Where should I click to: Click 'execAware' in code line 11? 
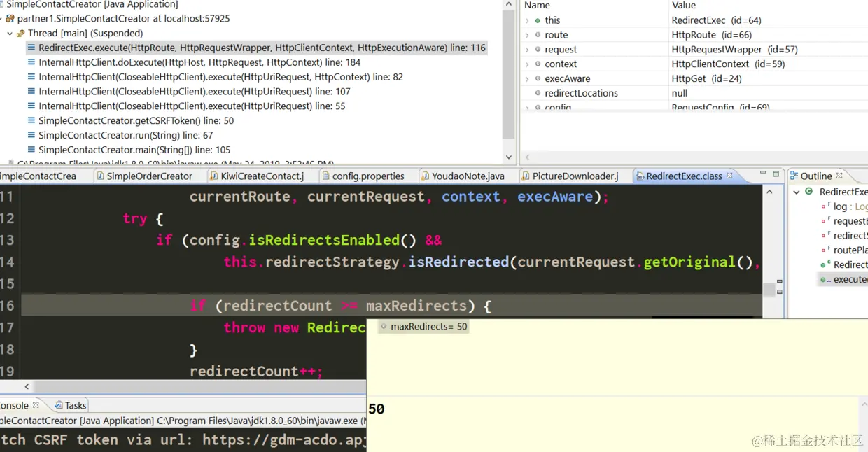click(555, 197)
